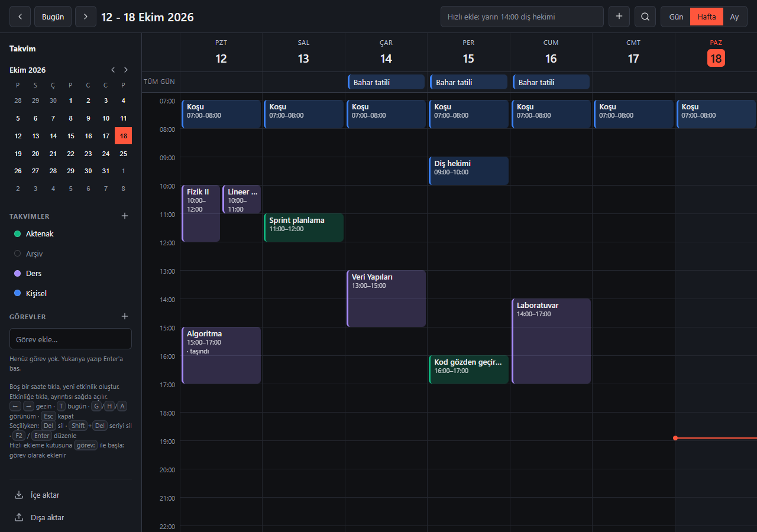Open the Kod gözden geçir event
The height and width of the screenshot is (532, 757).
[469, 369]
